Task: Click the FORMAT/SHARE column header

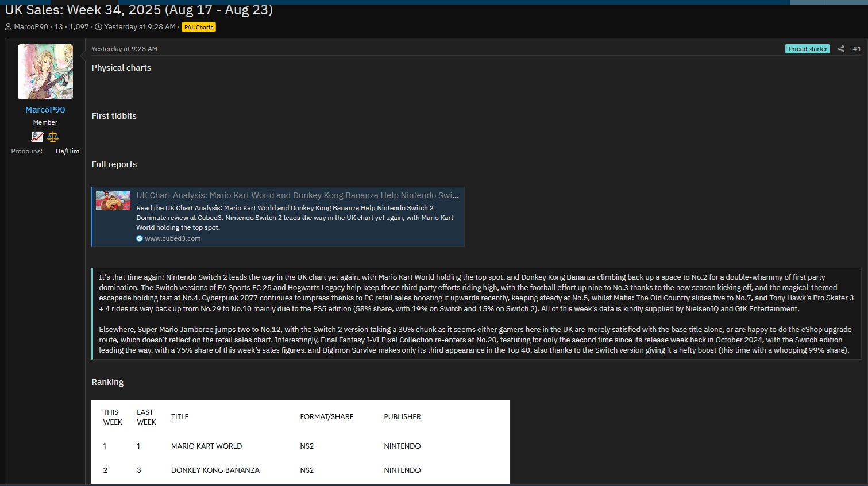Action: click(327, 417)
